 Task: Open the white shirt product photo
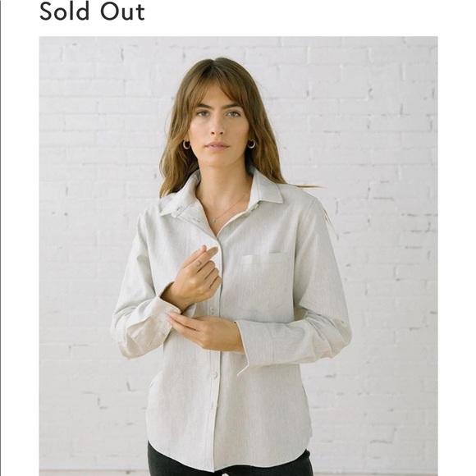[238, 256]
